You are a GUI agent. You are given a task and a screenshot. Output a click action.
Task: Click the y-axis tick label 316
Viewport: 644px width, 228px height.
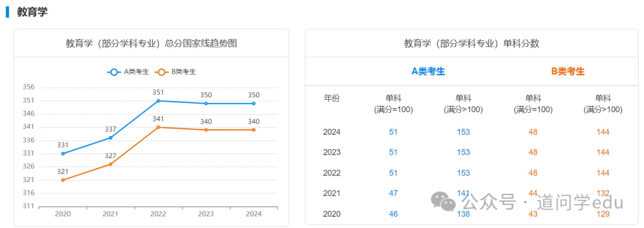29,193
